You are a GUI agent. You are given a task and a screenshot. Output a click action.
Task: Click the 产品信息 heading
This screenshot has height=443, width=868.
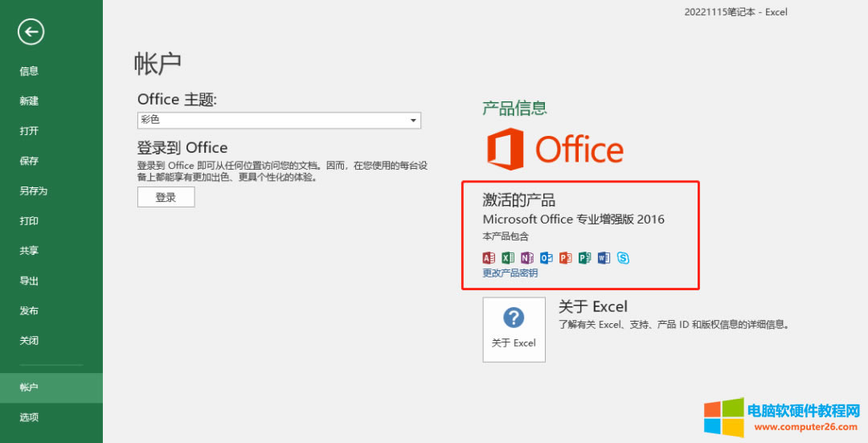514,108
